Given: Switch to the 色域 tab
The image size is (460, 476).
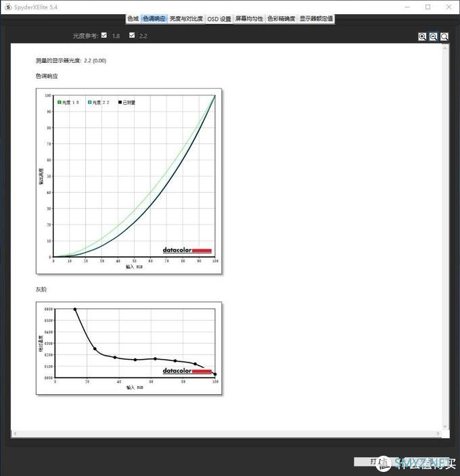Looking at the screenshot, I should click(x=133, y=19).
